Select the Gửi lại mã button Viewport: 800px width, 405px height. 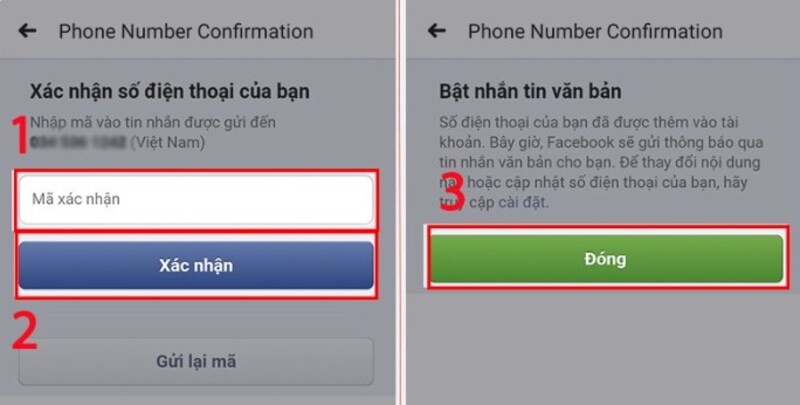196,362
